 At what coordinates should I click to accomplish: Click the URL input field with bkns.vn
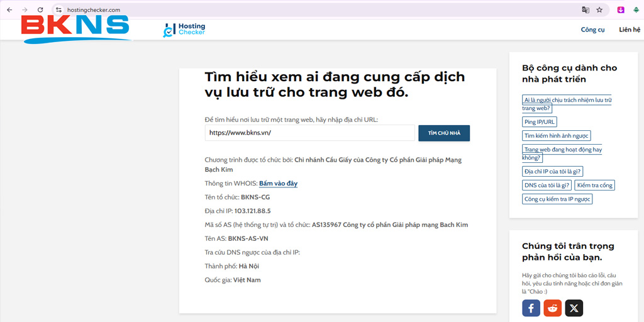tap(309, 133)
